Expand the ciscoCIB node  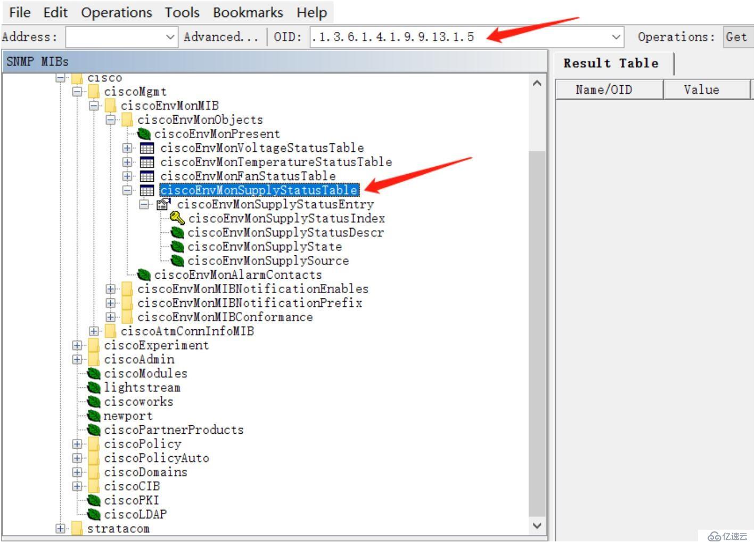(77, 487)
